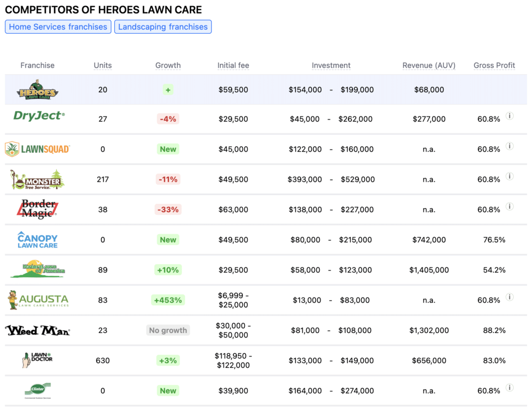Click the NaturaLawn of America logo
The image size is (532, 414).
coord(37,269)
